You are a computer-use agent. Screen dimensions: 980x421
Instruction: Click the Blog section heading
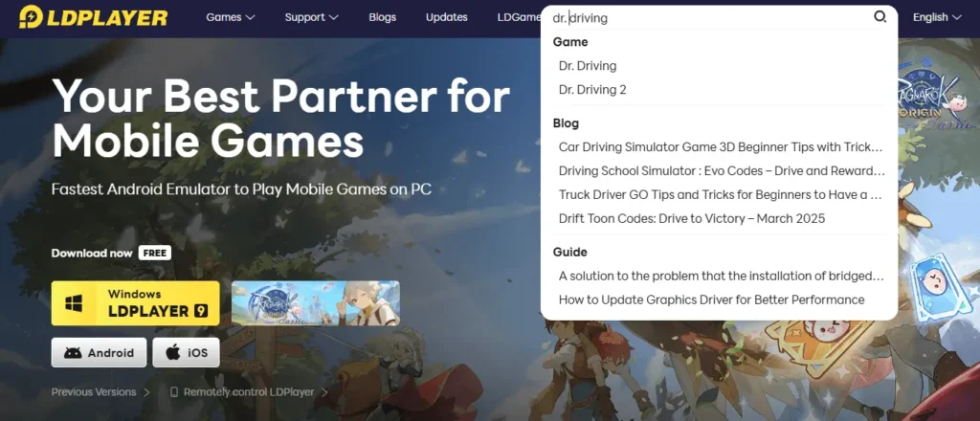click(567, 123)
